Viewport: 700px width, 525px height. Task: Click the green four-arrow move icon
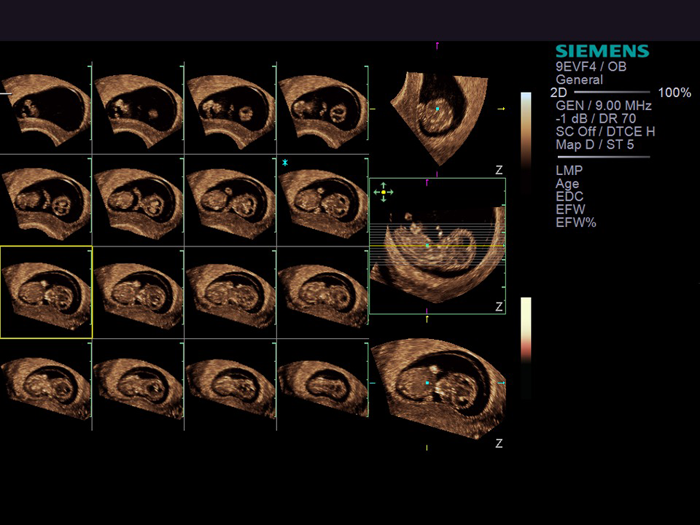click(383, 192)
